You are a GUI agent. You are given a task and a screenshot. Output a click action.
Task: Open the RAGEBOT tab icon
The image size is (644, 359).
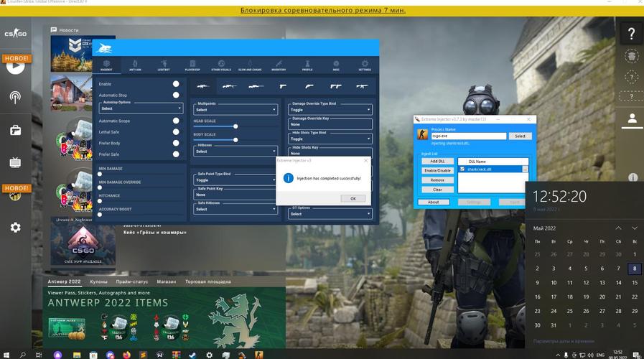click(106, 63)
